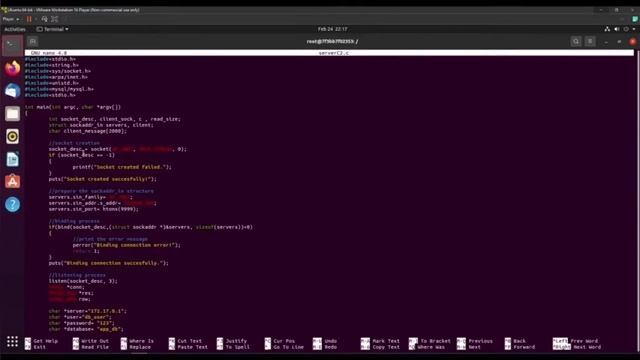This screenshot has height=360, width=640.
Task: Open the terminal hamburger menu
Action: [x=590, y=41]
